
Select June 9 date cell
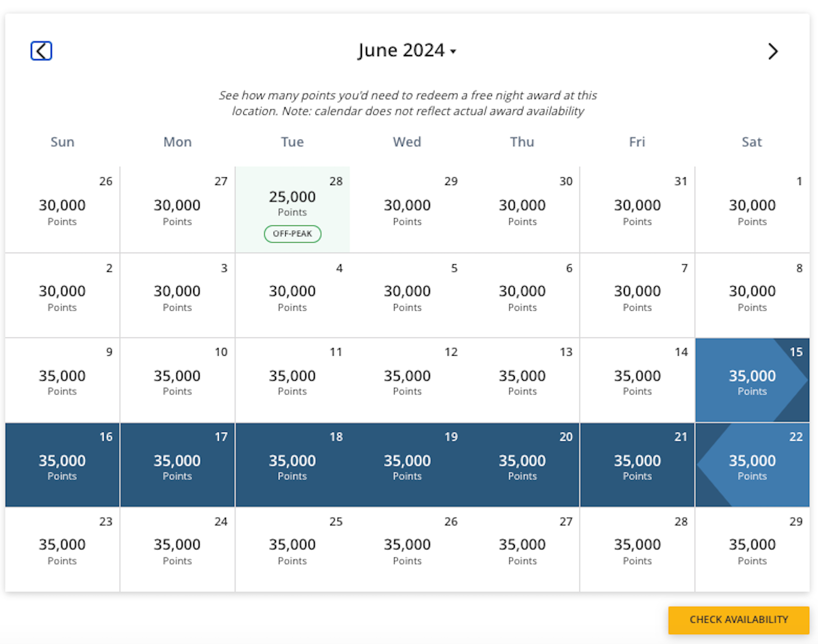[x=62, y=380]
